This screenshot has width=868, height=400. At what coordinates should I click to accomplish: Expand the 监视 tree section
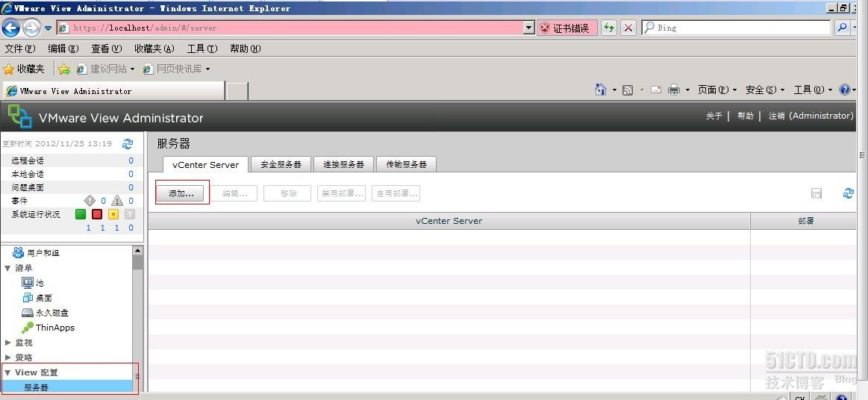click(7, 343)
